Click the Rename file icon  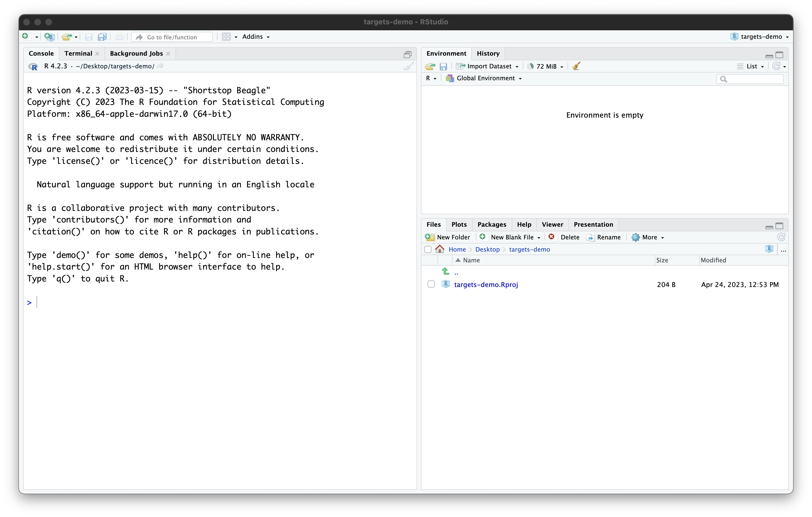click(591, 237)
